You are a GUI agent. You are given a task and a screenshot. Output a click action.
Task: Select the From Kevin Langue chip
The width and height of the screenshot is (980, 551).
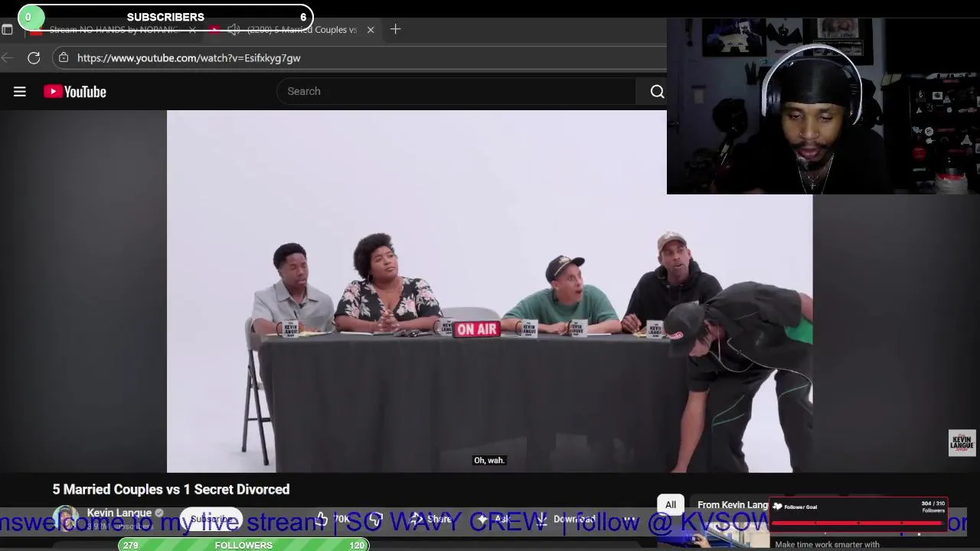733,505
